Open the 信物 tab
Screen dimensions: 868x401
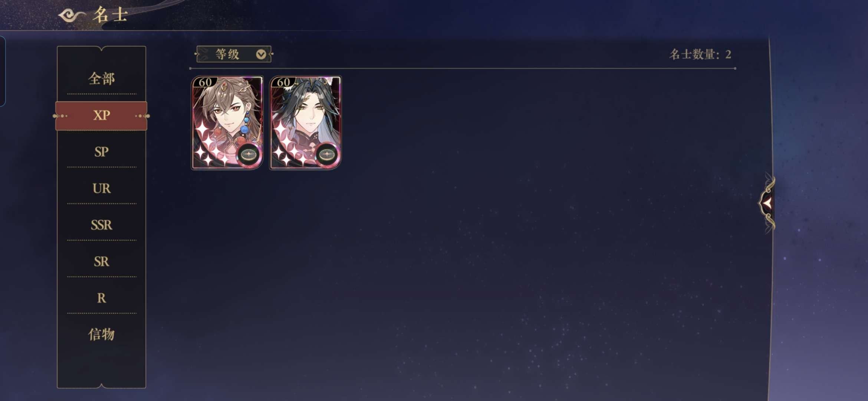101,334
